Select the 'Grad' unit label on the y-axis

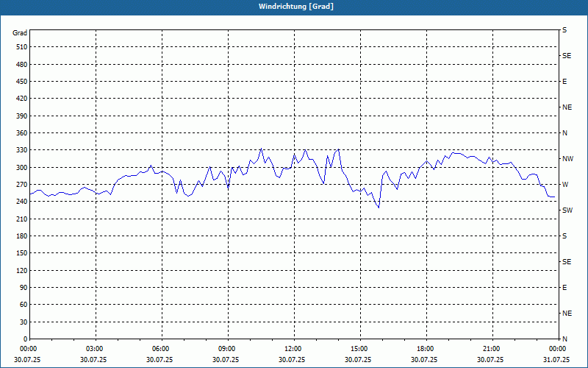(20, 33)
